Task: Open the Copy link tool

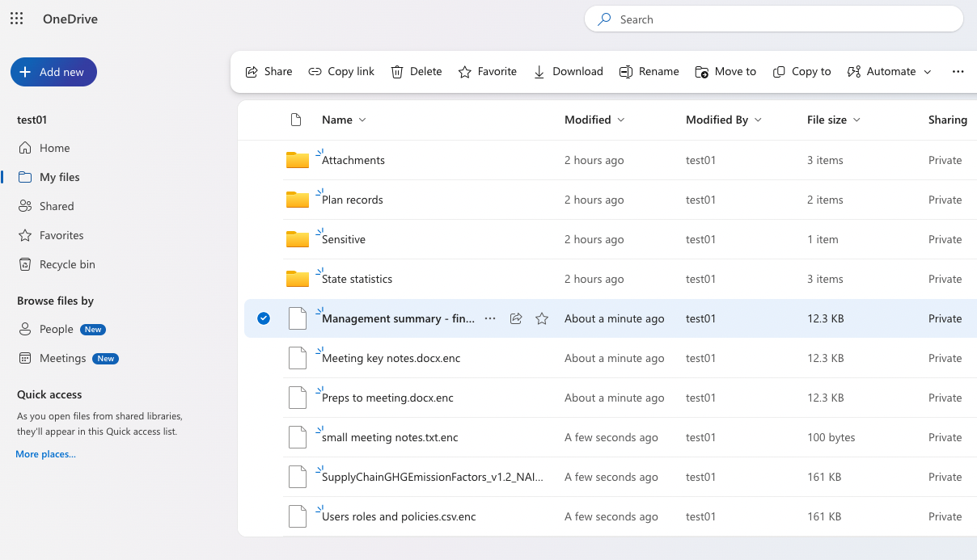Action: (x=340, y=71)
